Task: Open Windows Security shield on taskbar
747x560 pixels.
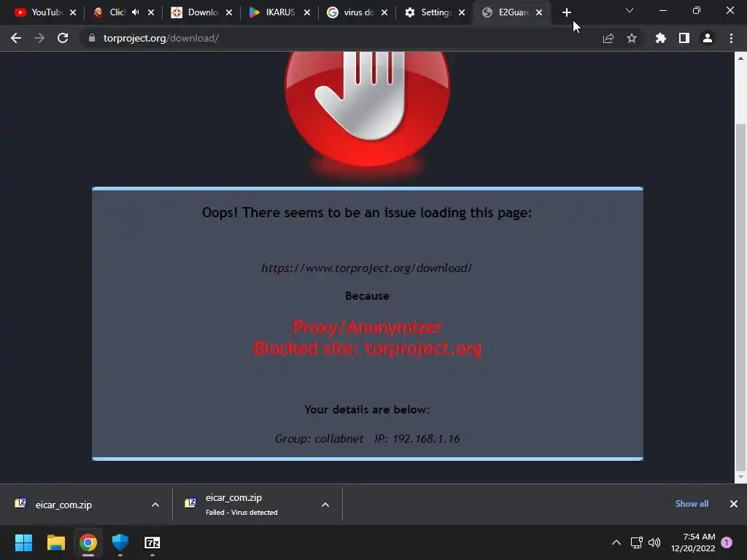Action: pos(120,542)
